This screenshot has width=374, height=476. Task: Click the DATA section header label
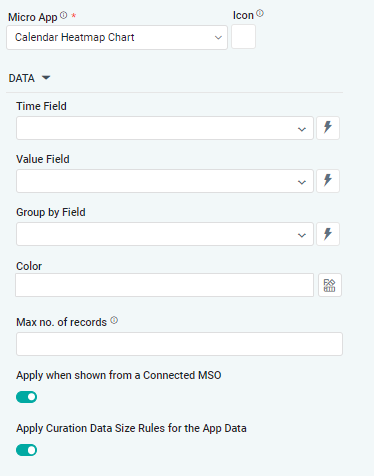(x=22, y=78)
